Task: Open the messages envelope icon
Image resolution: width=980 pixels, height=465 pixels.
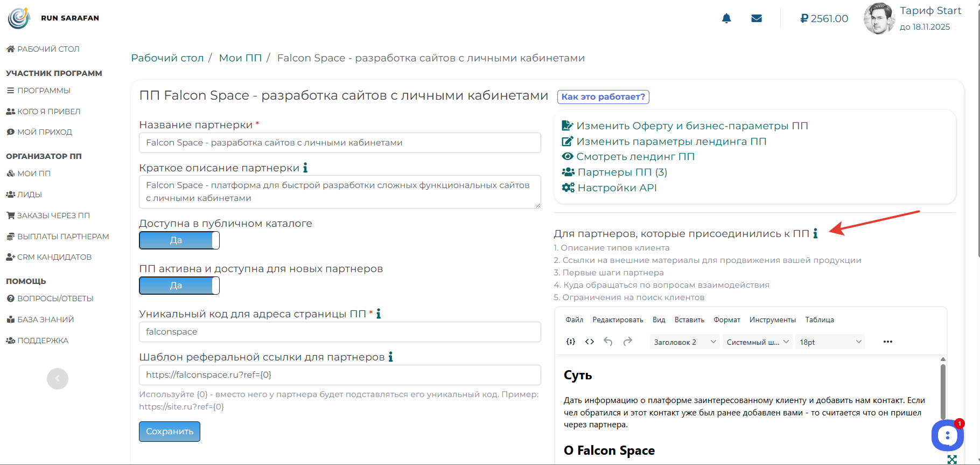Action: 757,18
